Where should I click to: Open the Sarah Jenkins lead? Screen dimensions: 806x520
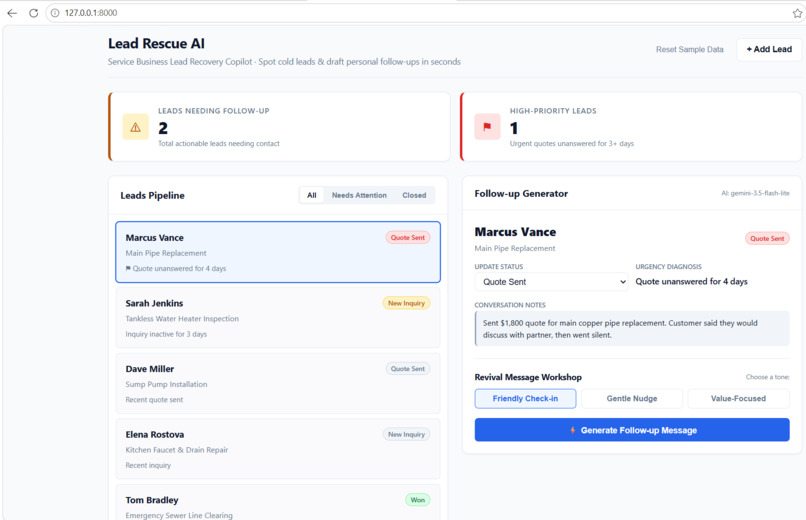click(278, 318)
